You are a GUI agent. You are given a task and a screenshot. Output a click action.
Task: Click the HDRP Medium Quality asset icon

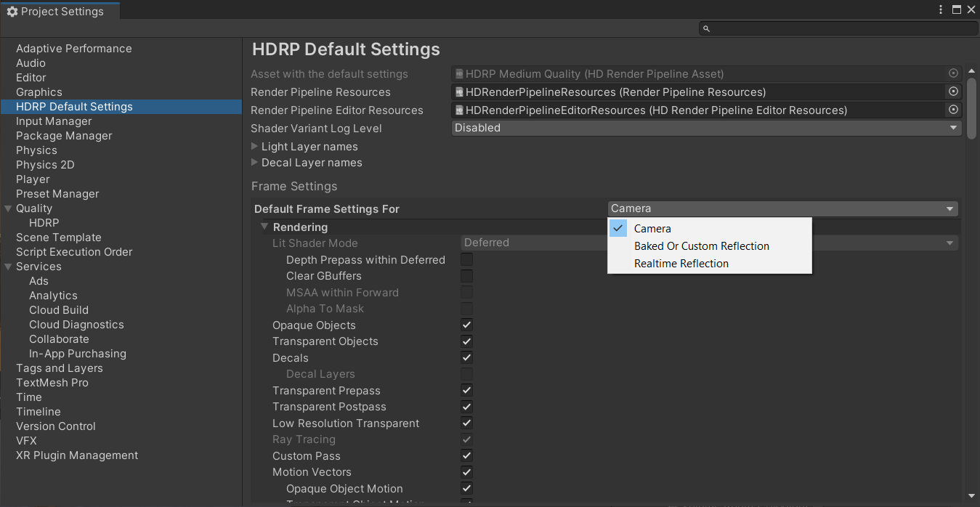click(459, 74)
